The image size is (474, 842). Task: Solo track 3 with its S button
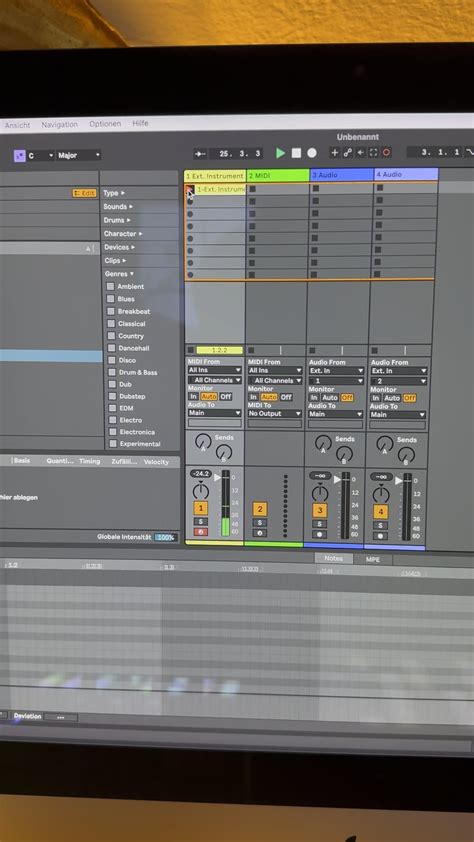point(320,524)
